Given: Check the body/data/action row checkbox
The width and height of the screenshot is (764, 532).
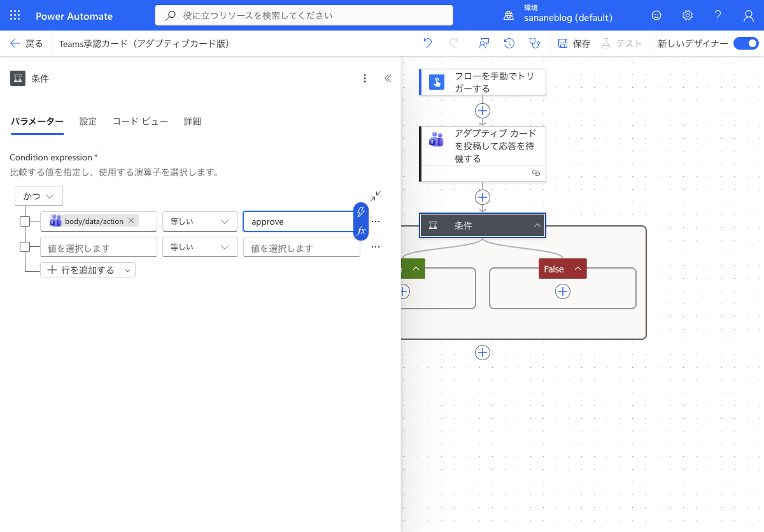Looking at the screenshot, I should tap(25, 221).
